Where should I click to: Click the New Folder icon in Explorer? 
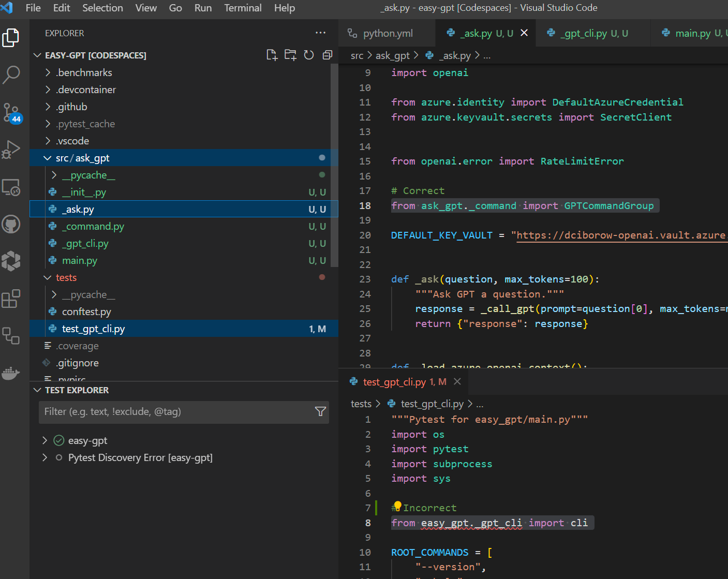pos(290,55)
